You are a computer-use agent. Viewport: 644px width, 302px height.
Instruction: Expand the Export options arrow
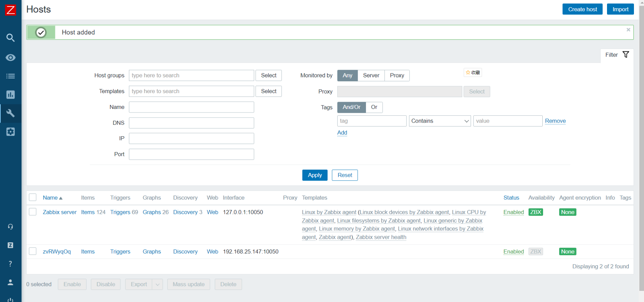pos(157,284)
